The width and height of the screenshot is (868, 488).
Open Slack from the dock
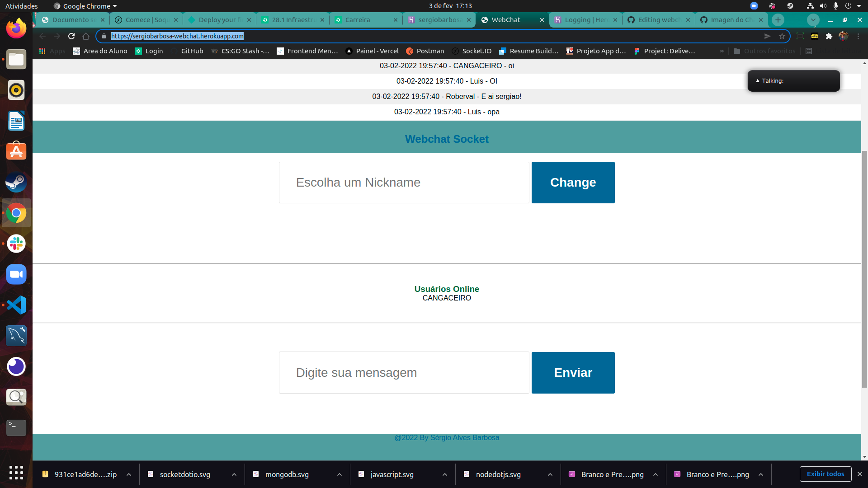[16, 244]
